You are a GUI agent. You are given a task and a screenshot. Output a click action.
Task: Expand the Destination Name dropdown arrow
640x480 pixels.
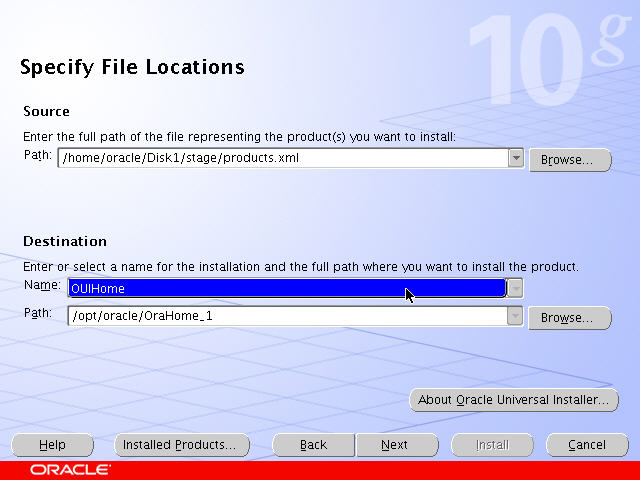point(515,288)
